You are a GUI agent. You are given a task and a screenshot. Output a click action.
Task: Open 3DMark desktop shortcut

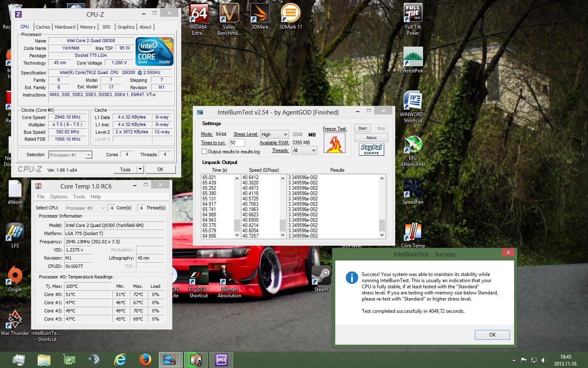(x=260, y=16)
